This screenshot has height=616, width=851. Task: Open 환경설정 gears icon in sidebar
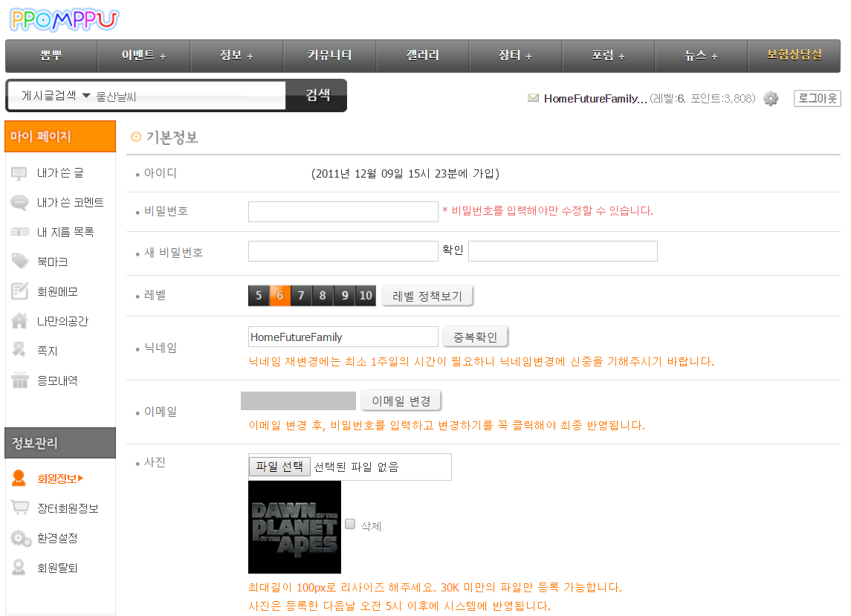20,538
